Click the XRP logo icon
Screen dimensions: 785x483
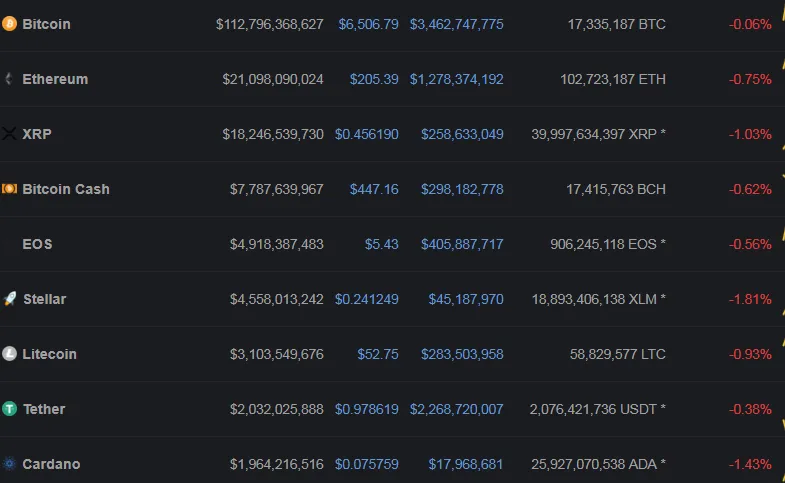9,134
